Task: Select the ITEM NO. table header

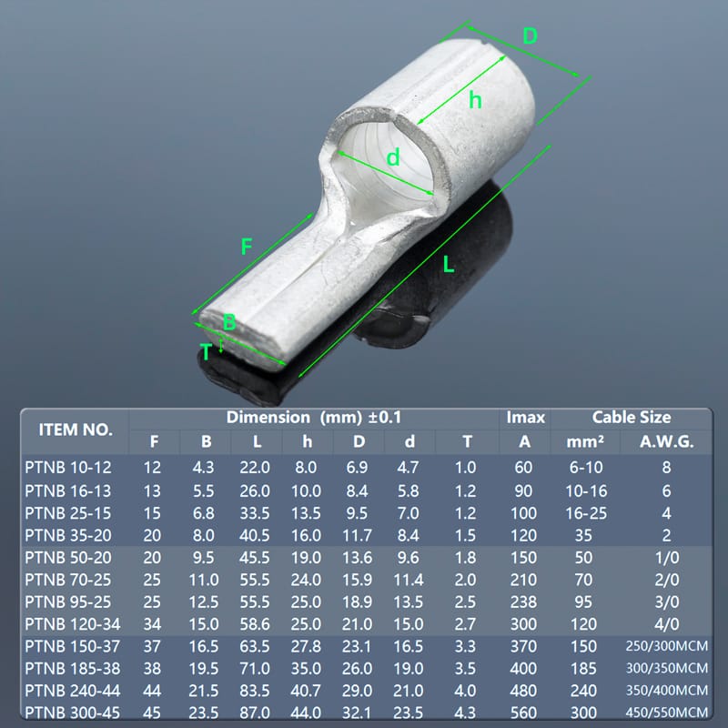Action: pyautogui.click(x=76, y=430)
